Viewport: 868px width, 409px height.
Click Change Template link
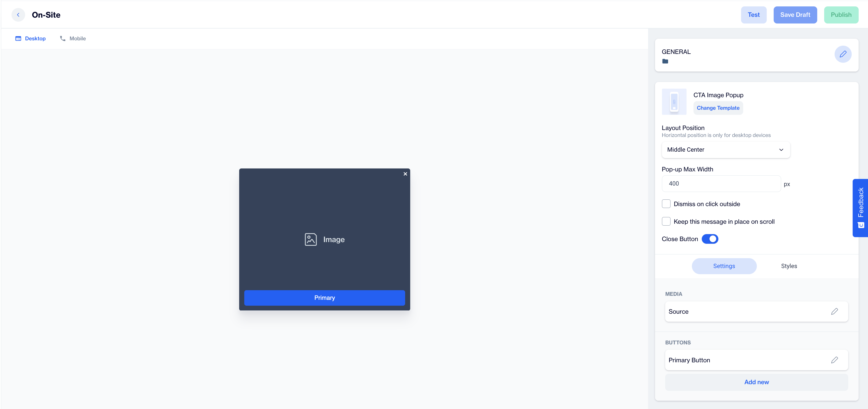pyautogui.click(x=718, y=108)
